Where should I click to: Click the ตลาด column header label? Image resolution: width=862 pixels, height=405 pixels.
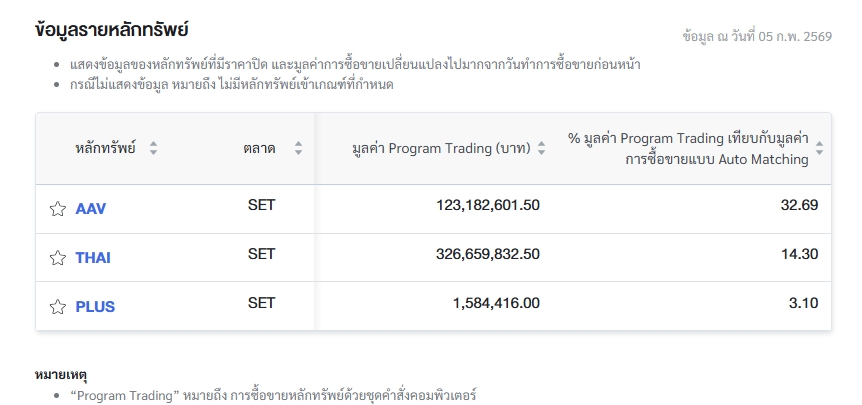pos(259,148)
